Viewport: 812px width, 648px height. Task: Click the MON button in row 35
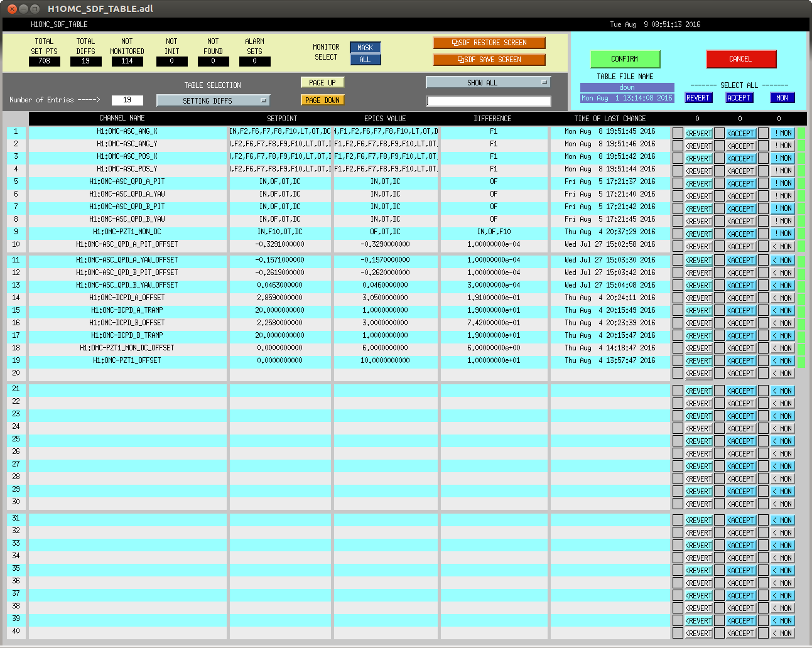(783, 570)
